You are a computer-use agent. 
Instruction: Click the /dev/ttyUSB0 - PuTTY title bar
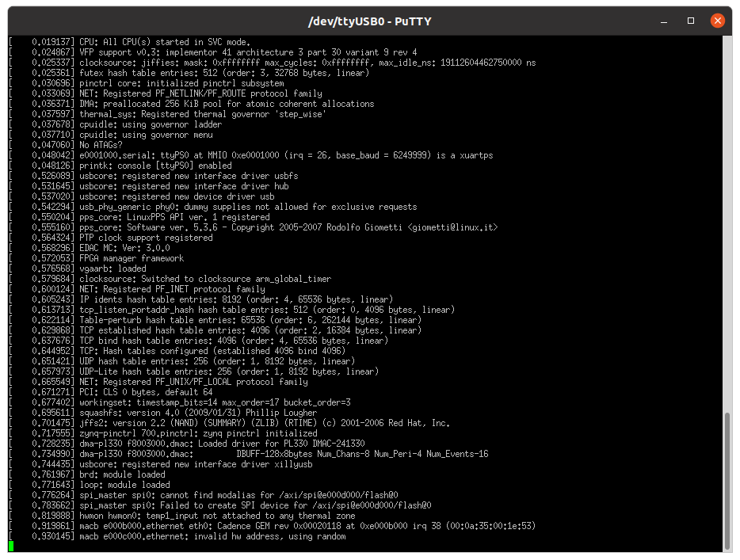(x=369, y=21)
